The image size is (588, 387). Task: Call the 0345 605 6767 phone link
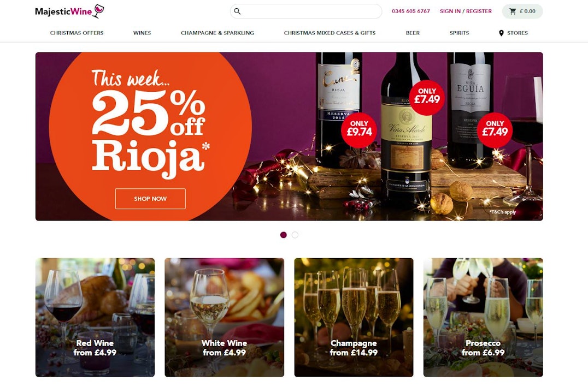coord(410,11)
